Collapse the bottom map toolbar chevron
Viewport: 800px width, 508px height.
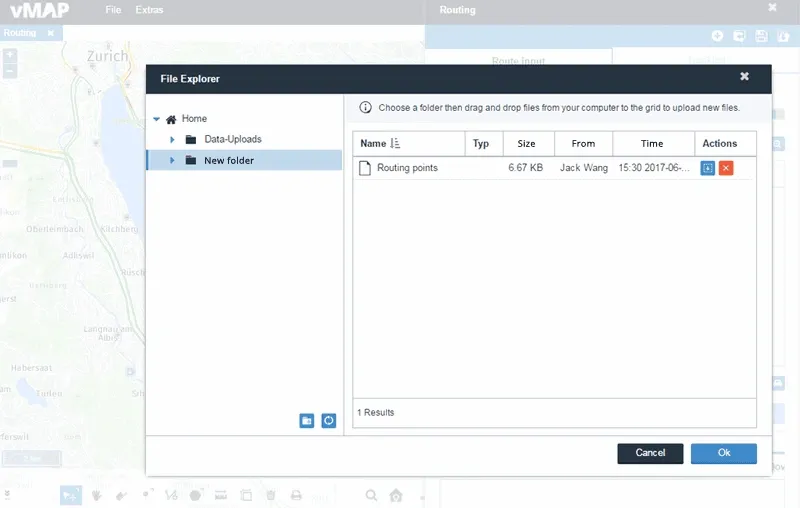[7, 494]
